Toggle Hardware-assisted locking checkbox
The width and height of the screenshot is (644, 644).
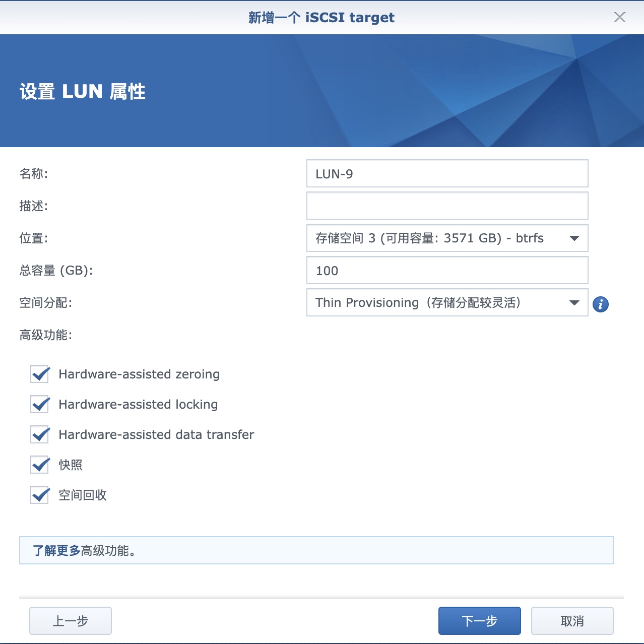[x=40, y=405]
